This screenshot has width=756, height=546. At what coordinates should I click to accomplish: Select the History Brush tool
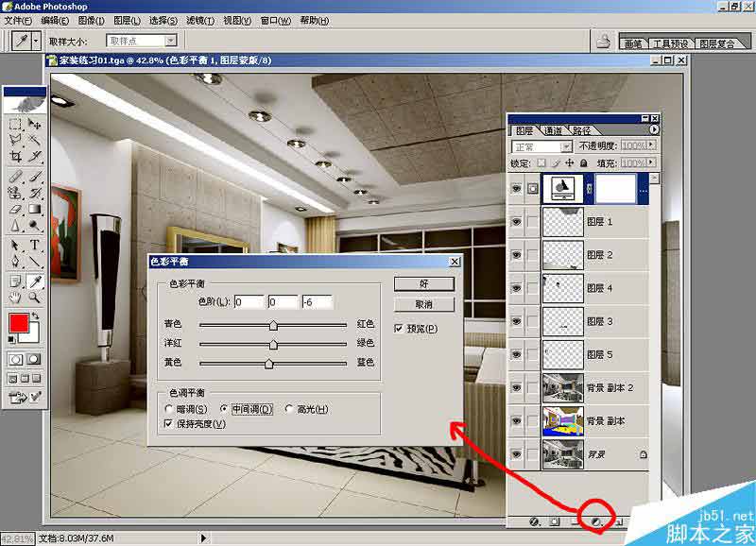[x=34, y=193]
